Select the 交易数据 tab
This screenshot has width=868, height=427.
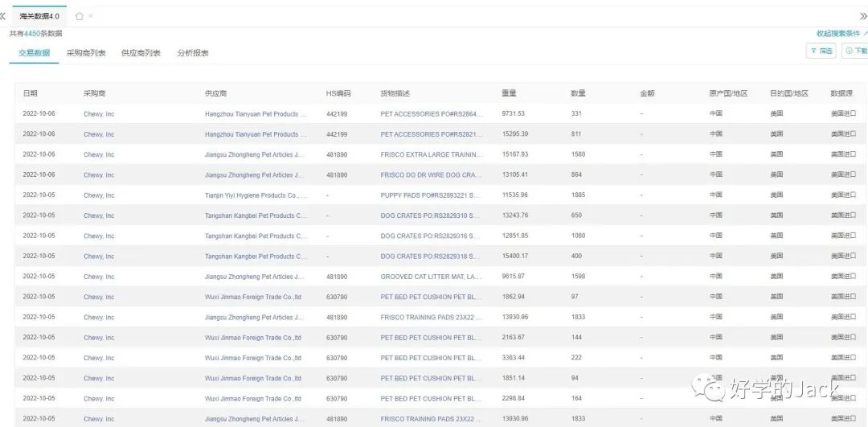point(34,53)
